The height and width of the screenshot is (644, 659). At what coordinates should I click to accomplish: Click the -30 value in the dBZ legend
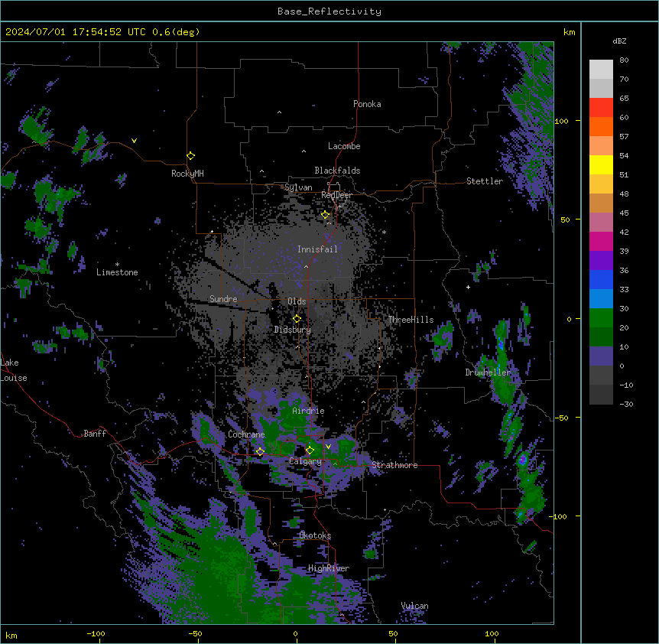(626, 405)
